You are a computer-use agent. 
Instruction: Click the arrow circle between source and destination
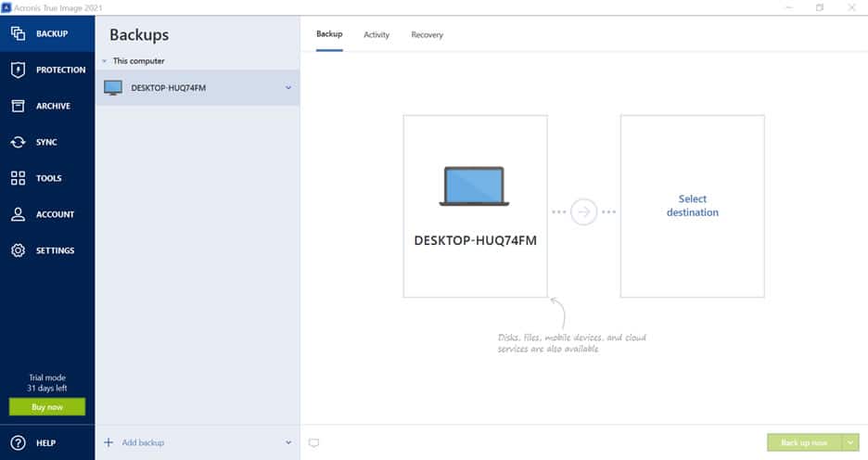[583, 212]
